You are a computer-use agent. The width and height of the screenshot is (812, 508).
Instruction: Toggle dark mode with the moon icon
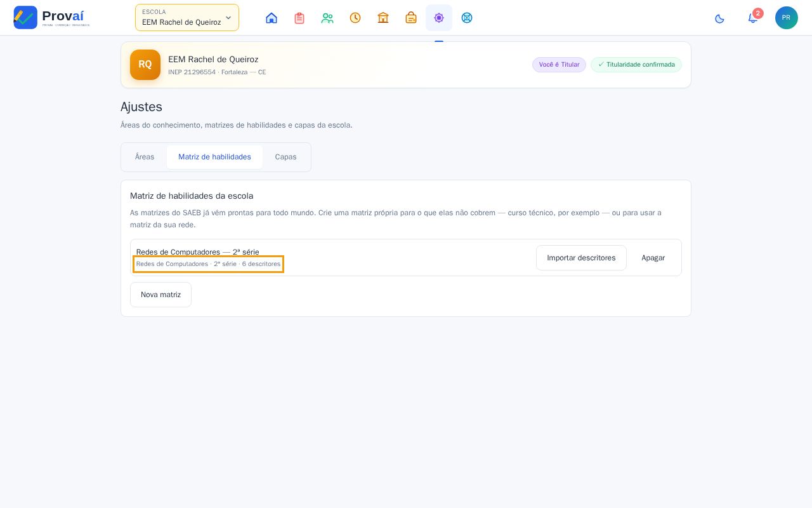pyautogui.click(x=719, y=18)
